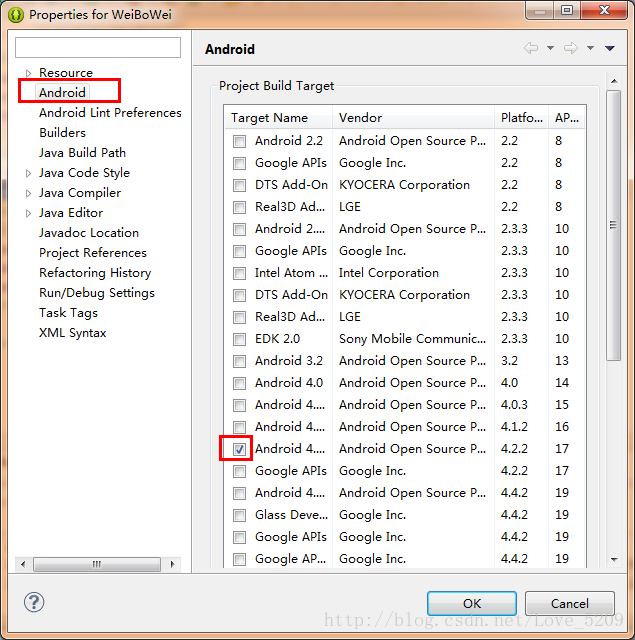Open Task Tags page
The image size is (635, 640).
(x=69, y=313)
